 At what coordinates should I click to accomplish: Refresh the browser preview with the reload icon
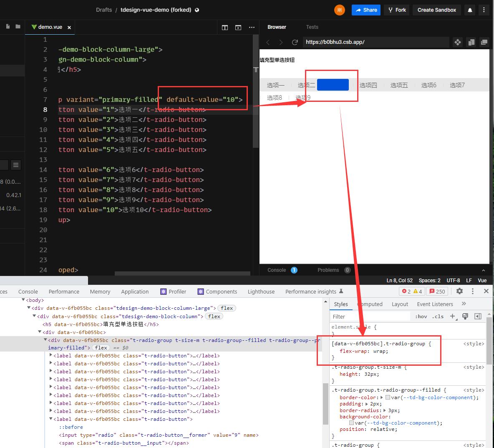coord(295,42)
